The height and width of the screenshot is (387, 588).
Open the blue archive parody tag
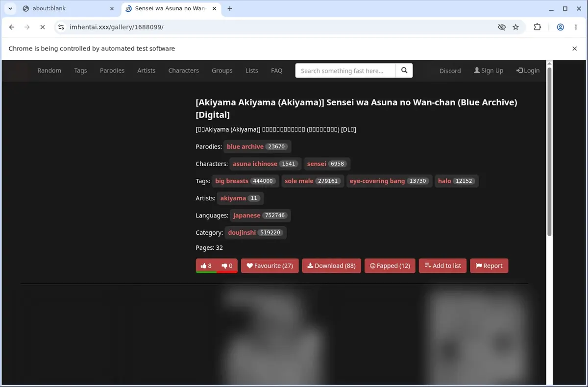257,146
